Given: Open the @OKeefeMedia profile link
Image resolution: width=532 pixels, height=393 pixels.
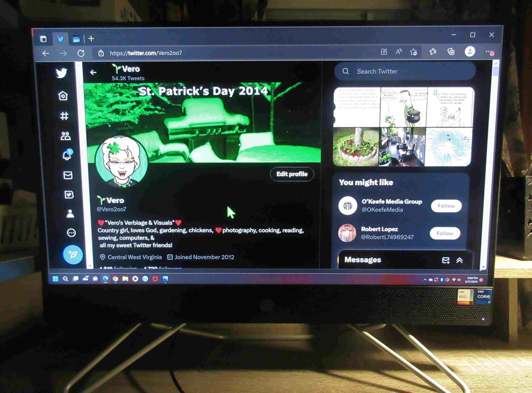Looking at the screenshot, I should 382,210.
